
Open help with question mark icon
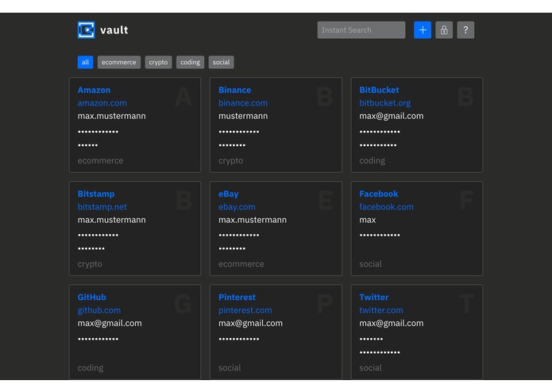[x=465, y=30]
